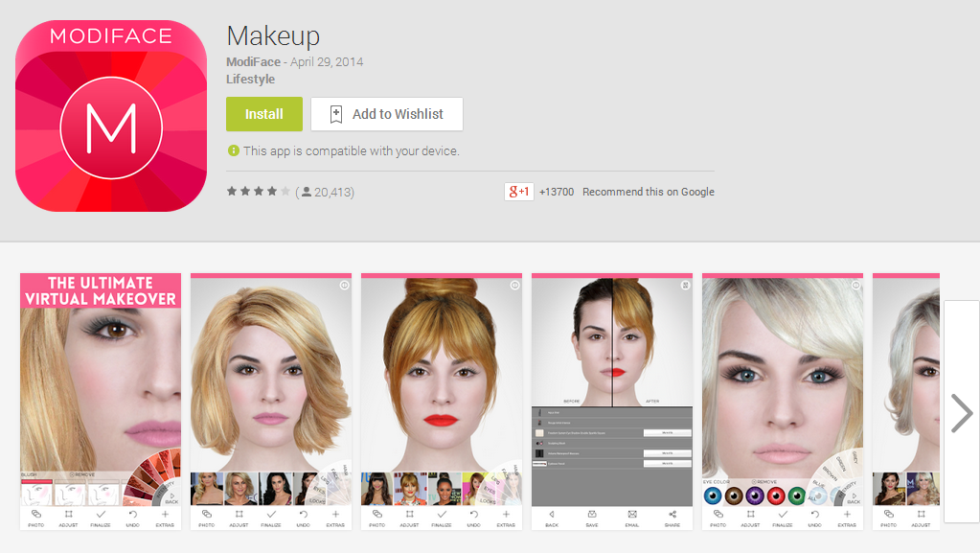This screenshot has height=553, width=980.
Task: Click the g+1 recommend button
Action: pos(519,192)
